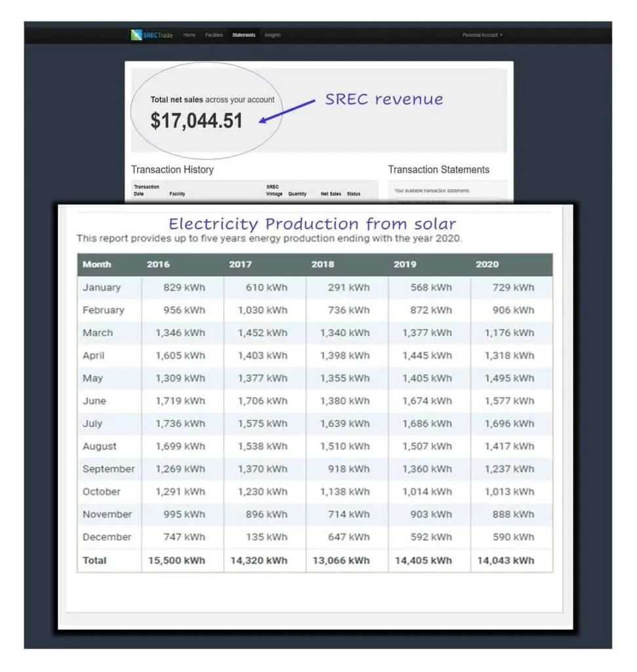Click the SRECTrade logo icon

pyautogui.click(x=136, y=35)
